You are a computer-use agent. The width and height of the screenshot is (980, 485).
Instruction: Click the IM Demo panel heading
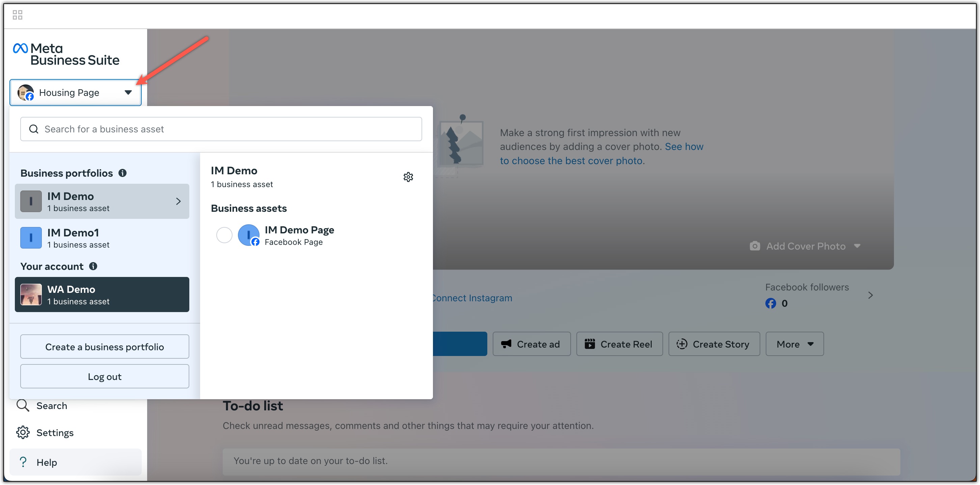(234, 171)
